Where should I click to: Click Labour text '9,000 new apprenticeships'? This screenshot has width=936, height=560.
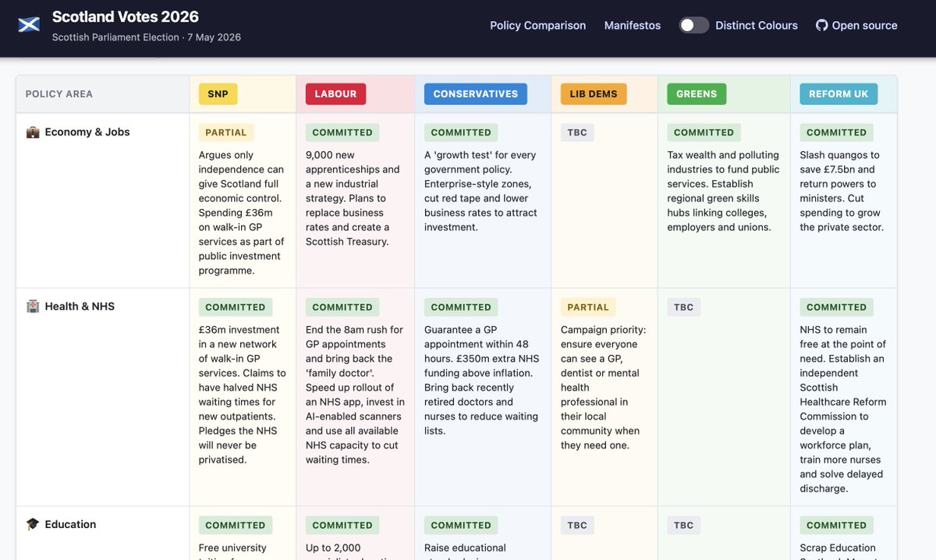pyautogui.click(x=353, y=162)
